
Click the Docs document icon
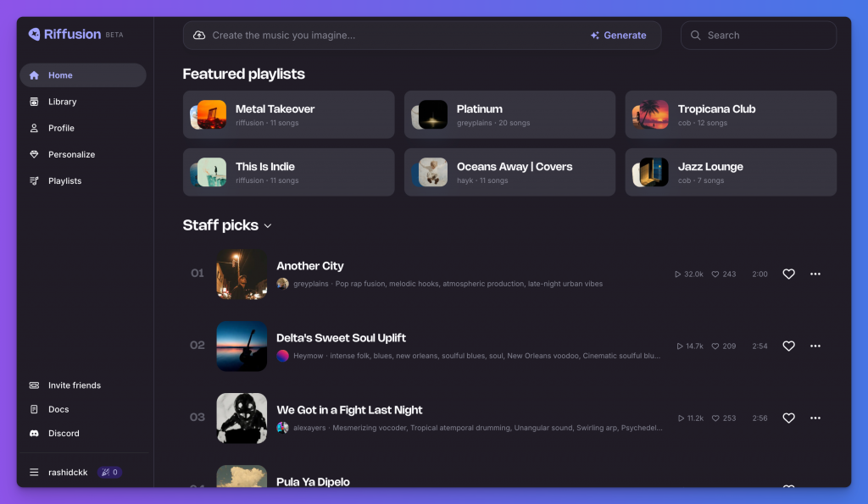click(x=34, y=409)
